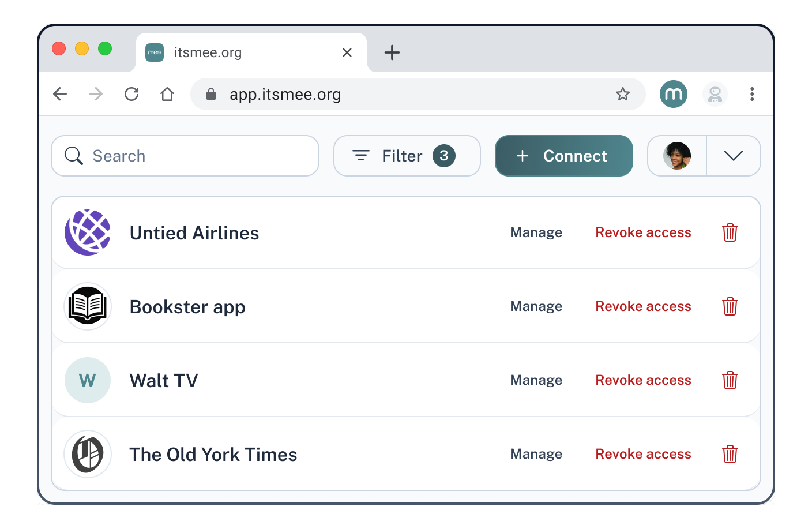Manage the Bookster app connection
Image resolution: width=812 pixels, height=529 pixels.
[x=536, y=306]
